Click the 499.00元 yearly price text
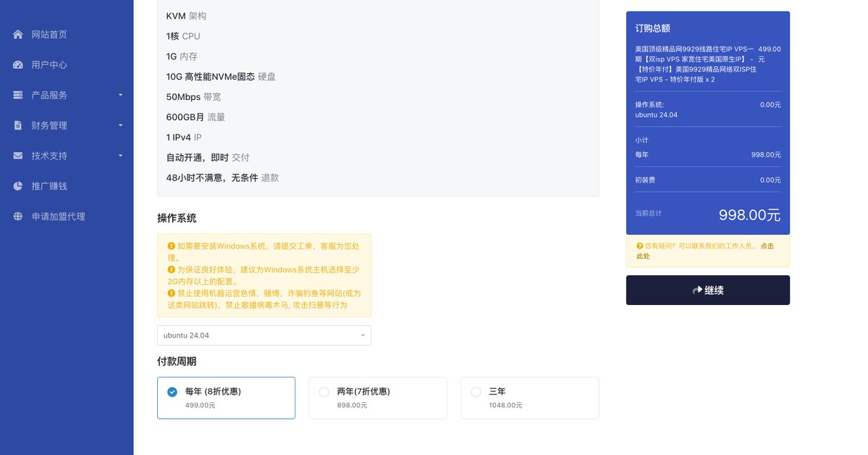The width and height of the screenshot is (868, 455). (x=201, y=405)
